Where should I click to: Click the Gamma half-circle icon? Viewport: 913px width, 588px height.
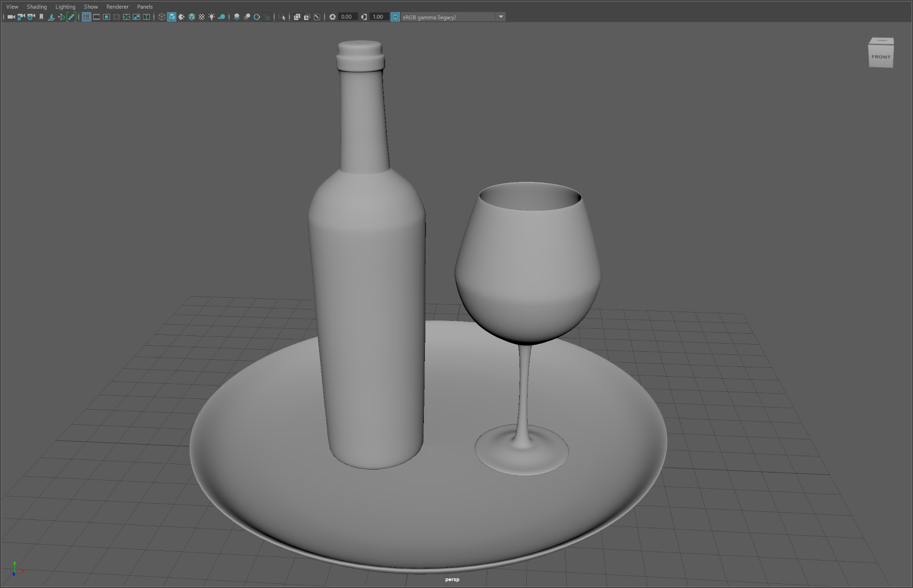click(x=364, y=17)
